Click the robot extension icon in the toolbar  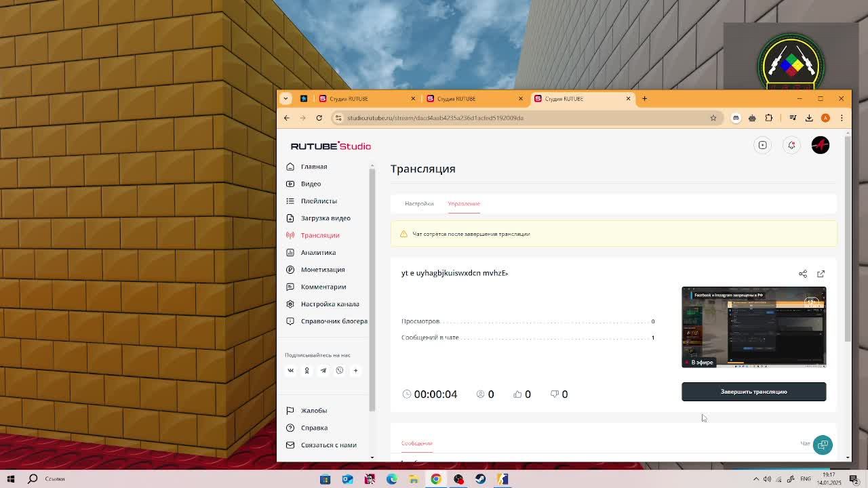click(x=752, y=118)
